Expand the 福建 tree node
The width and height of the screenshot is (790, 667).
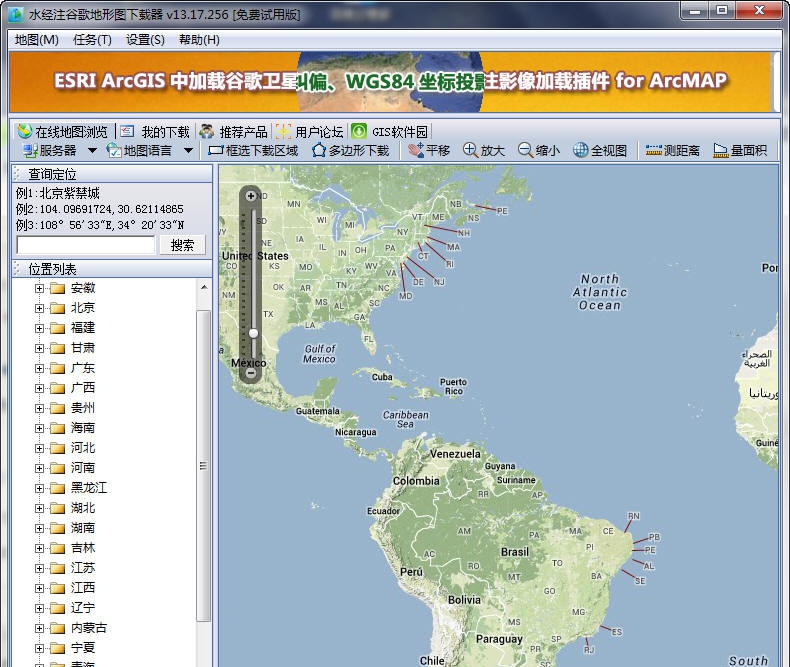(x=39, y=328)
